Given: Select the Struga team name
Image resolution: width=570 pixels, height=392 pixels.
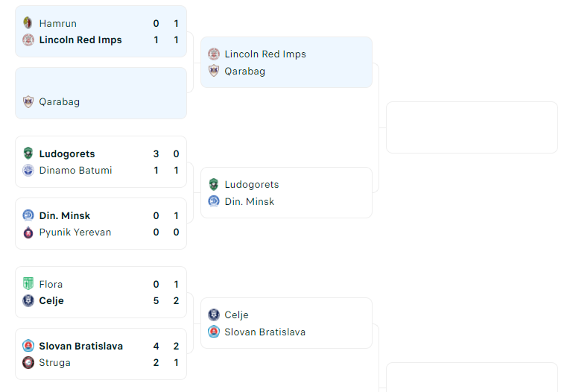Looking at the screenshot, I should [x=55, y=362].
